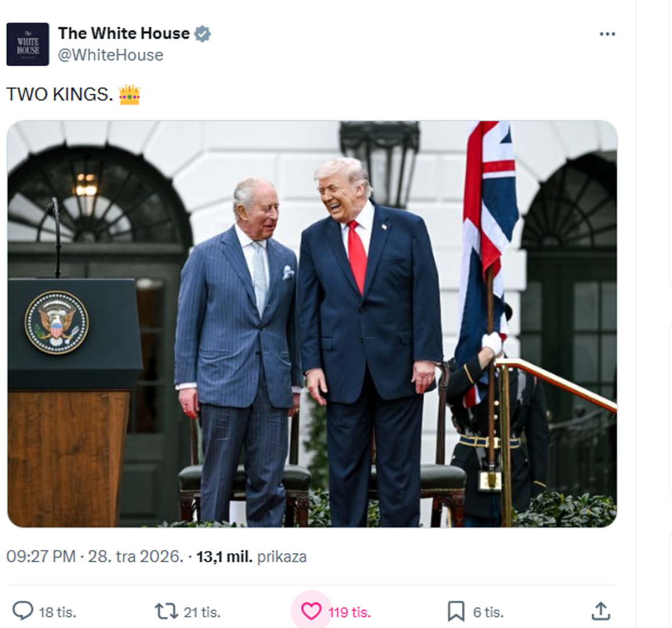672x628 pixels.
Task: Toggle the pink heart like icon
Action: pos(311,611)
